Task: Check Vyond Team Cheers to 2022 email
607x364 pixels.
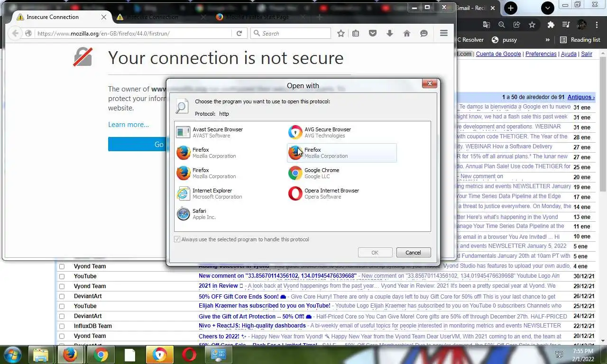Action: pyautogui.click(x=62, y=336)
